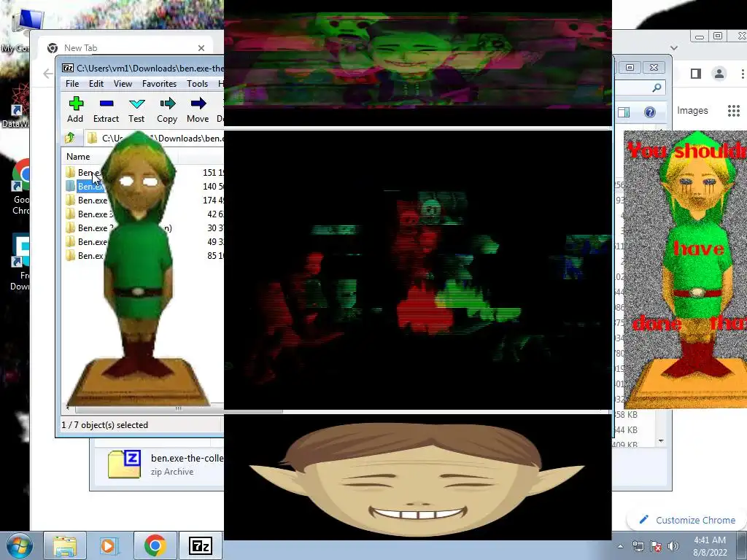This screenshot has height=560, width=747.
Task: Select the Ben.exe folder sized 49
Action: (x=143, y=241)
